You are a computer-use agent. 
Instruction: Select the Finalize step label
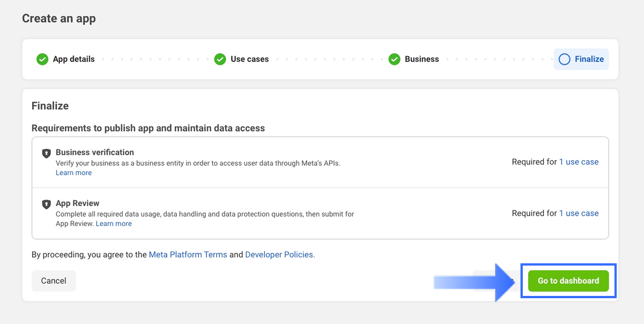(589, 59)
